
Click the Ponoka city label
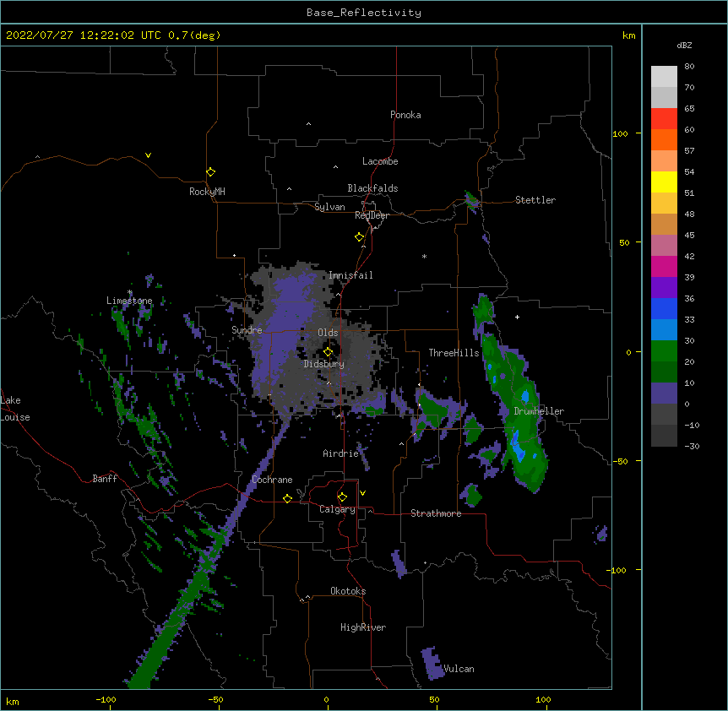coord(405,115)
